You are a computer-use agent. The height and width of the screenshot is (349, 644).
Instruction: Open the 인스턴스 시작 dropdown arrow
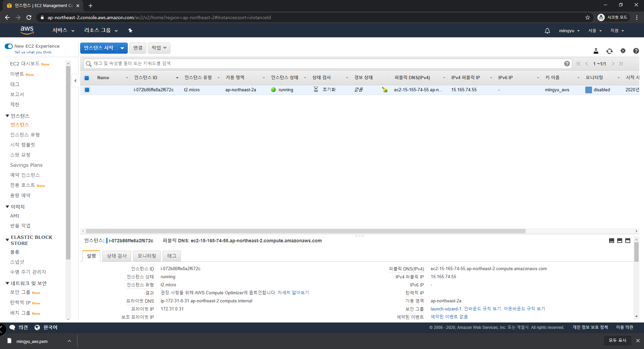point(122,48)
